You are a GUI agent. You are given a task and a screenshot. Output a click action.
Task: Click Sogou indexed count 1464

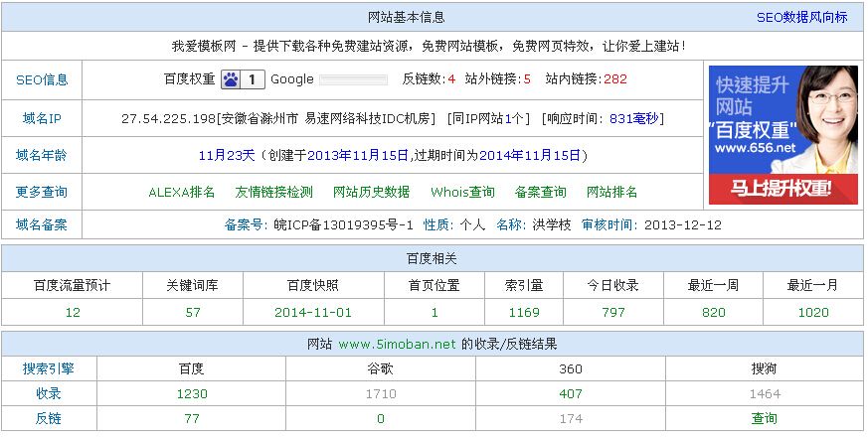(x=765, y=393)
